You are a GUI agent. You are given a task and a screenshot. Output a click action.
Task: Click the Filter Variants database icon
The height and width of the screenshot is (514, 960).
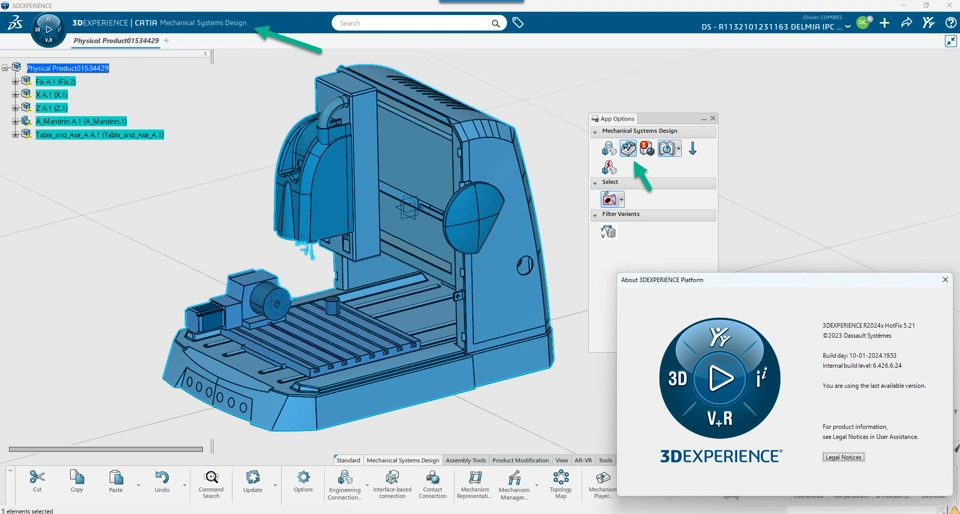pyautogui.click(x=608, y=231)
